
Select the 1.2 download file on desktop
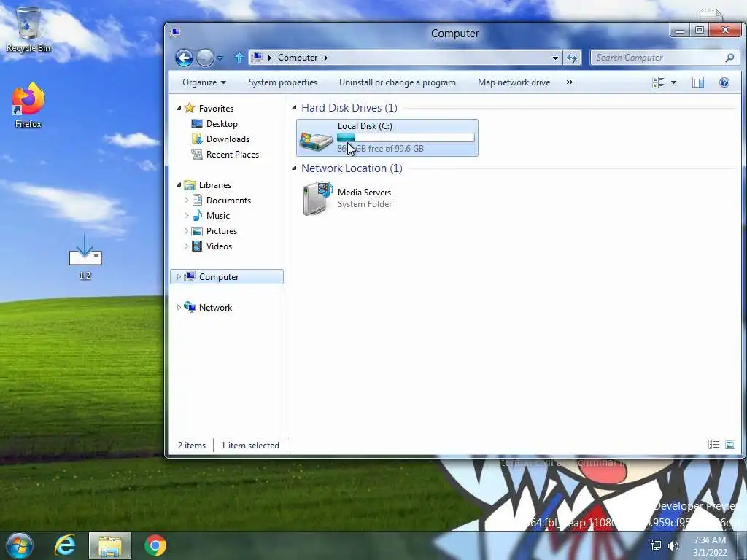click(85, 256)
